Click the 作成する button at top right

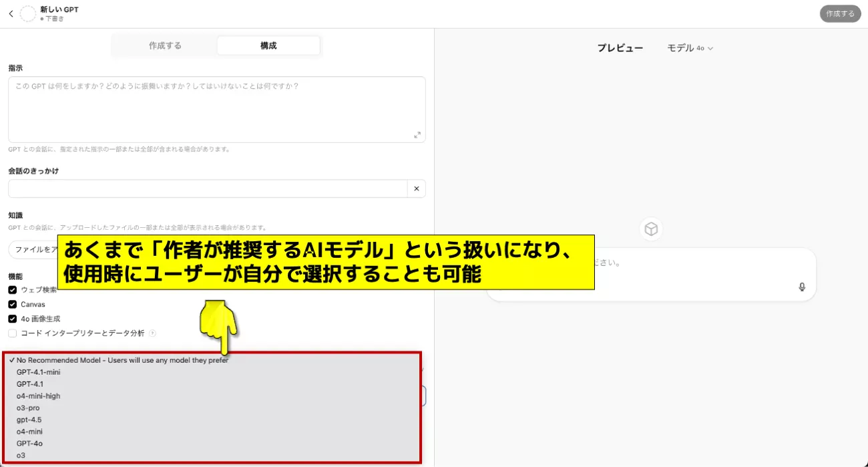840,14
